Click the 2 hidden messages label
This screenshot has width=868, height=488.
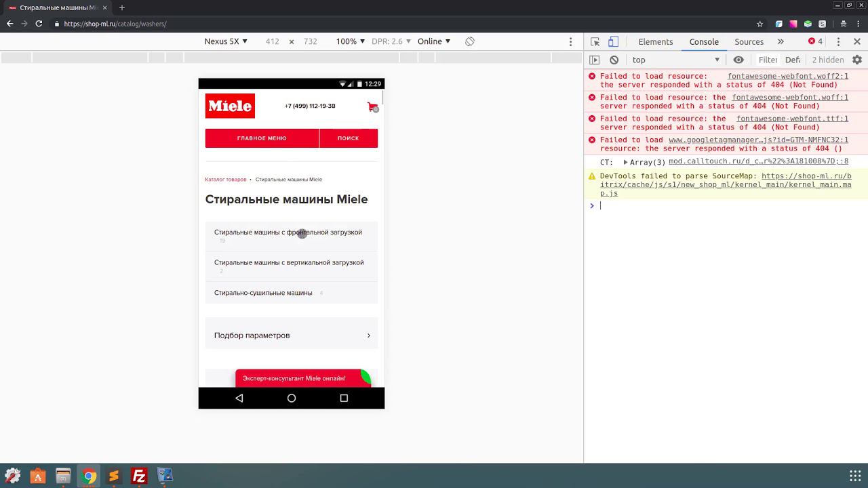click(x=828, y=60)
